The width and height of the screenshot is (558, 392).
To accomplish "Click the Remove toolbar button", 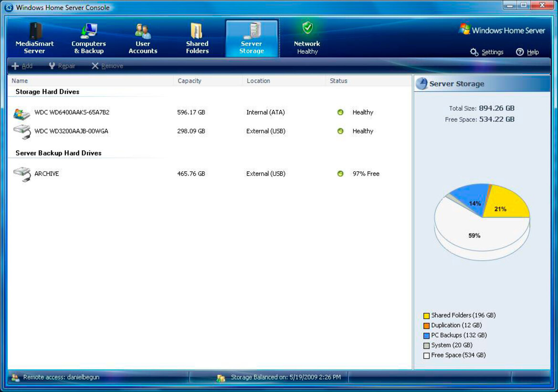I will [x=107, y=66].
